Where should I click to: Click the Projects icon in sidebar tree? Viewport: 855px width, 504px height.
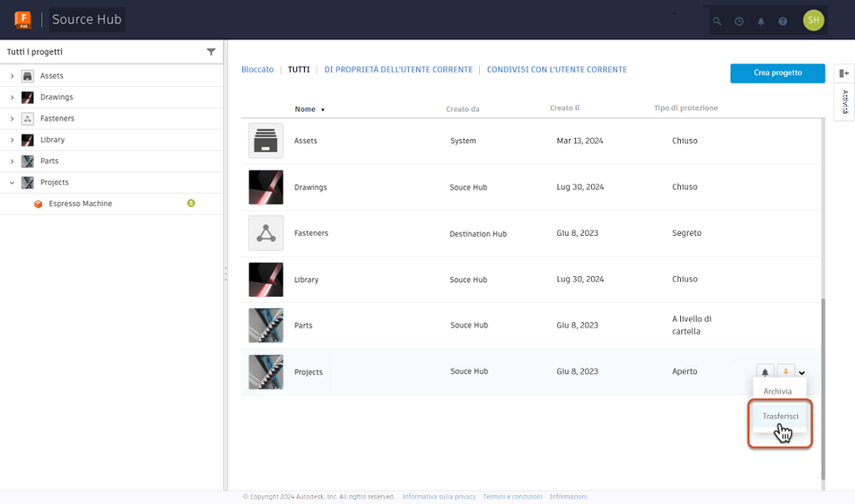pyautogui.click(x=27, y=182)
